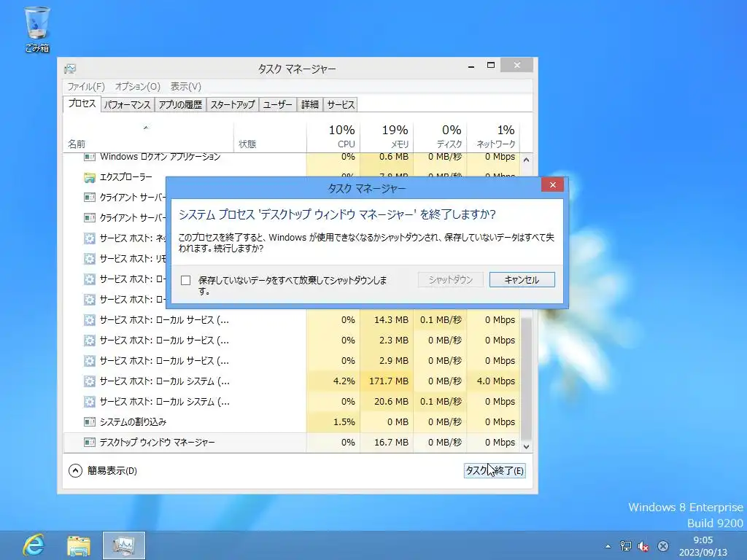
Task: Open the オプション(O) menu
Action: (x=137, y=86)
